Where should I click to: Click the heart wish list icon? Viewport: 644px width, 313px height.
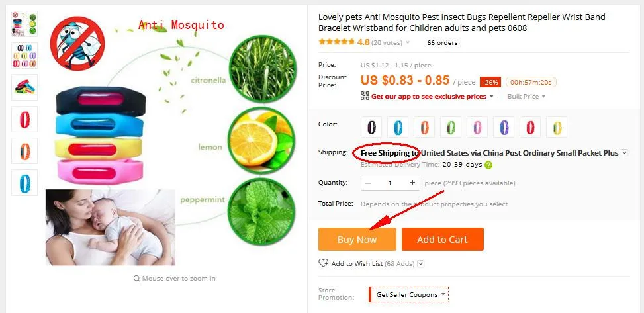(x=324, y=263)
